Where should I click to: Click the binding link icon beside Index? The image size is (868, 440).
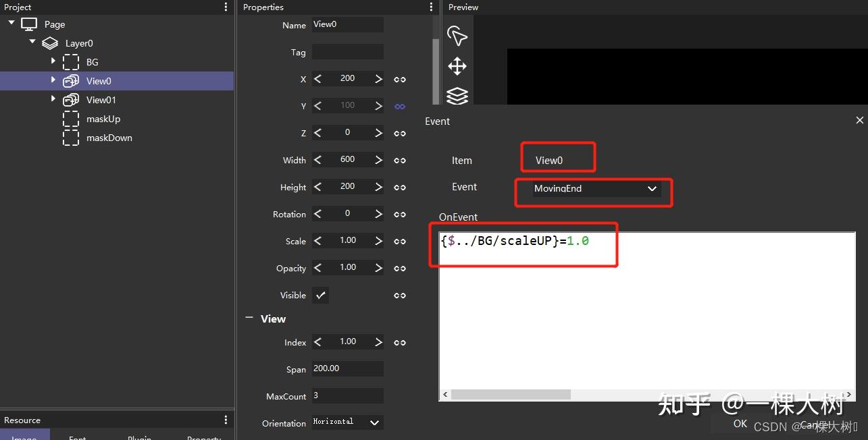point(399,342)
